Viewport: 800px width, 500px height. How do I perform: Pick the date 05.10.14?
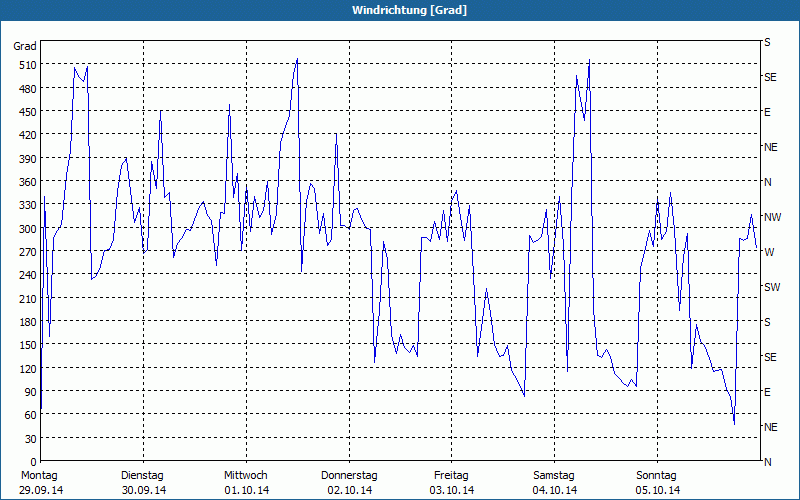pos(658,490)
